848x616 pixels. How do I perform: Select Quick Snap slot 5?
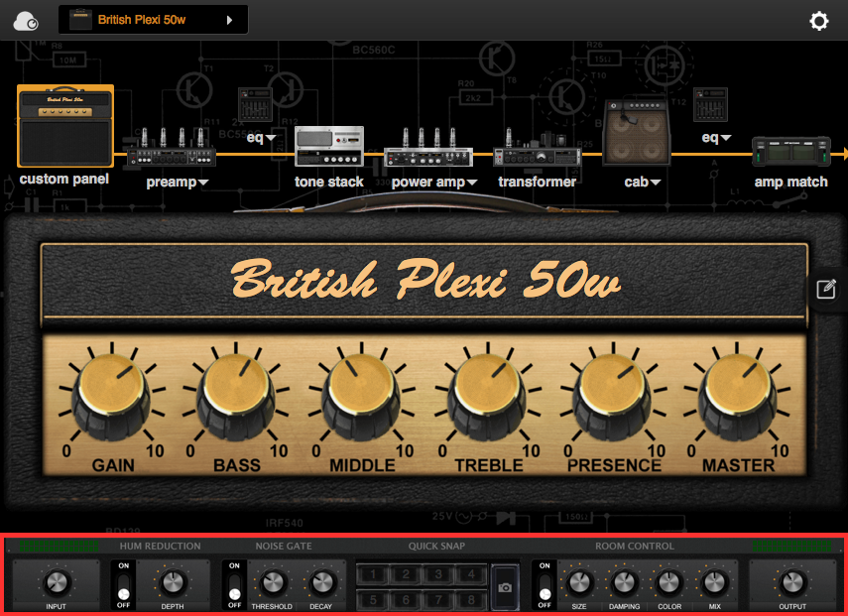[x=373, y=599]
